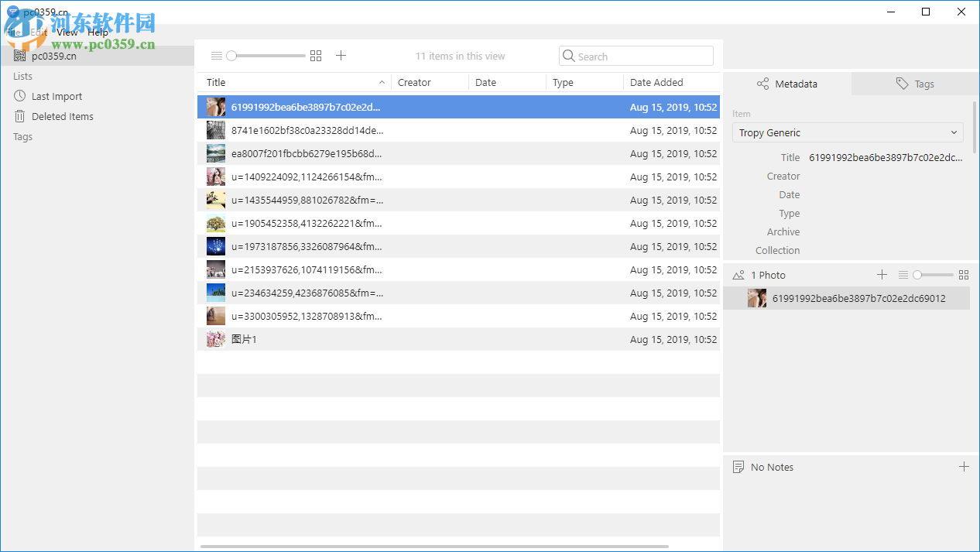Click the Date column header

(x=507, y=82)
